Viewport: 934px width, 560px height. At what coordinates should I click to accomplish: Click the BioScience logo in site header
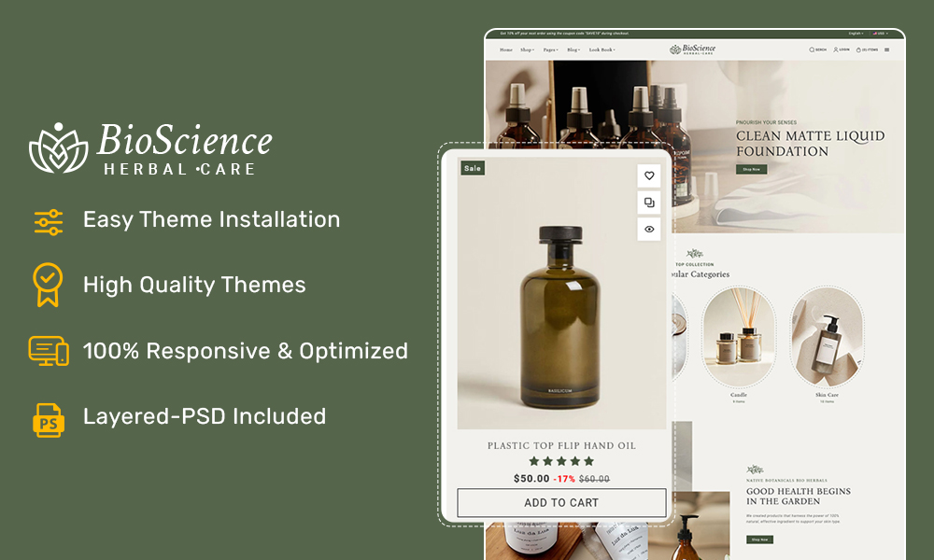693,49
